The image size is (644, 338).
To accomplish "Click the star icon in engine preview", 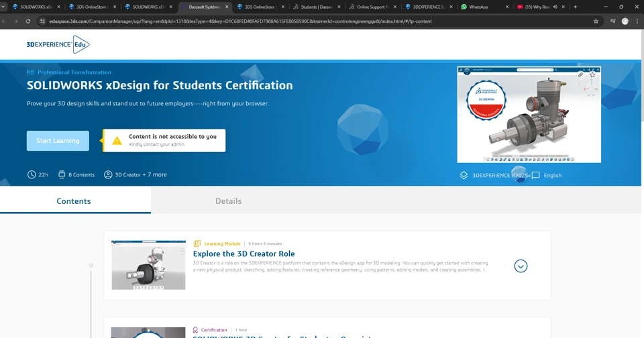I will [x=592, y=74].
